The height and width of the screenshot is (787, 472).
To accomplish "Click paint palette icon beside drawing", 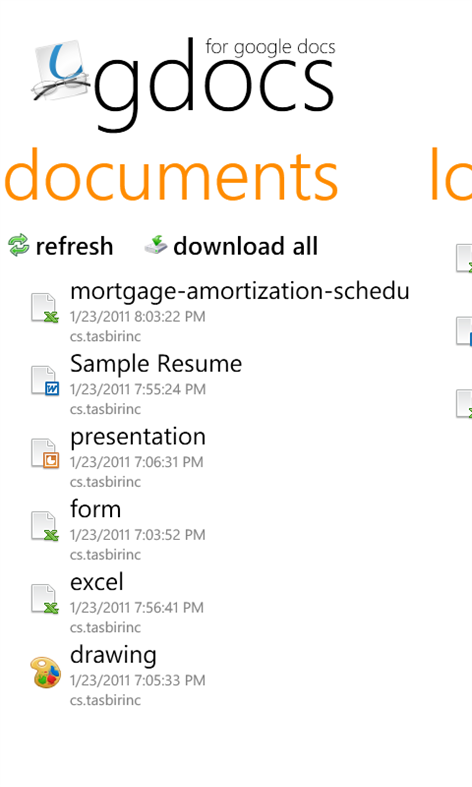I will click(46, 672).
